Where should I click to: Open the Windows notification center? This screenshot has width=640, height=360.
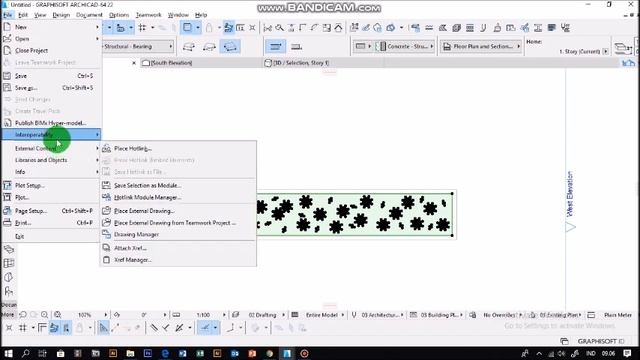[627, 353]
